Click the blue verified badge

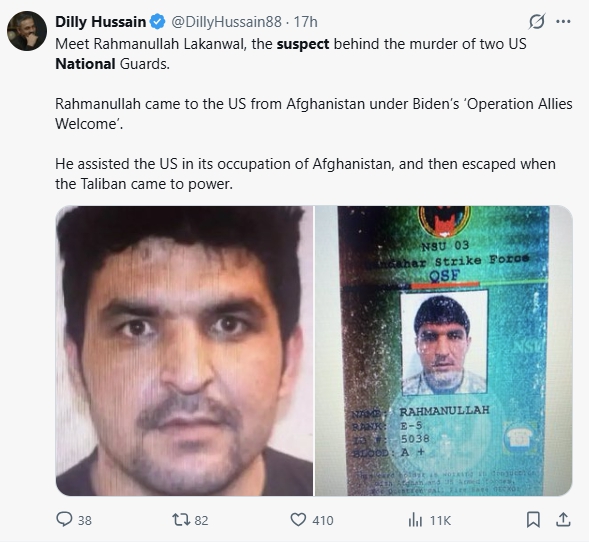click(x=157, y=22)
